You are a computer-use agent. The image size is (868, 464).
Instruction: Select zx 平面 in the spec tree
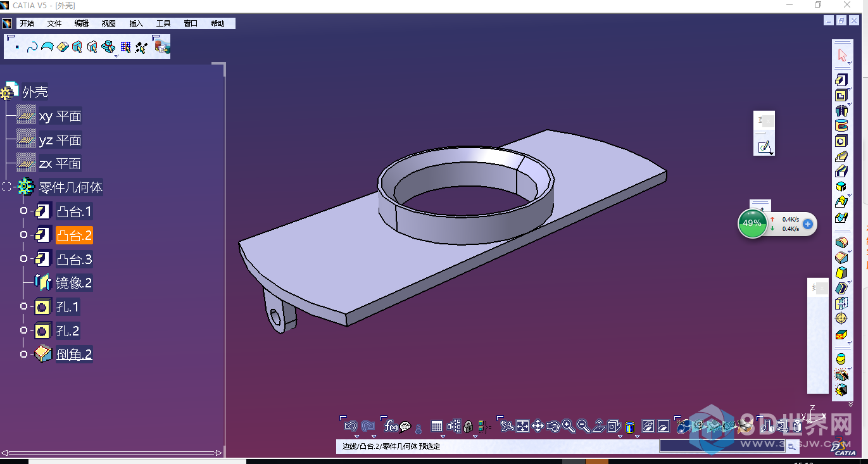[x=60, y=163]
